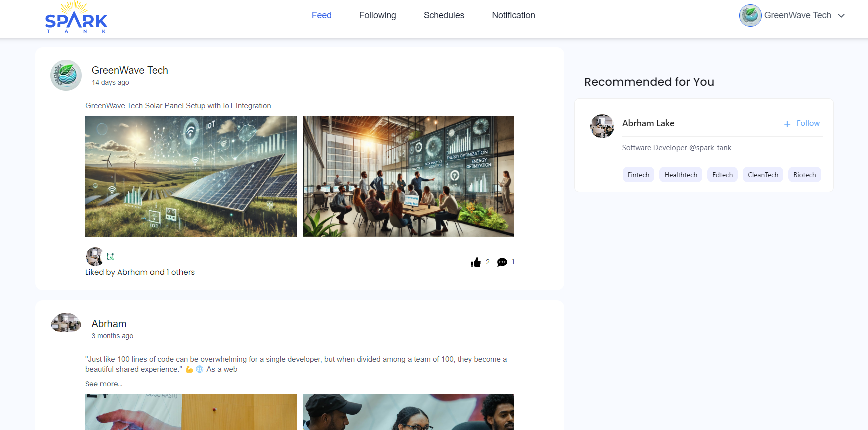The image size is (868, 430).
Task: Click the small liker avatar under the post
Action: tap(94, 256)
